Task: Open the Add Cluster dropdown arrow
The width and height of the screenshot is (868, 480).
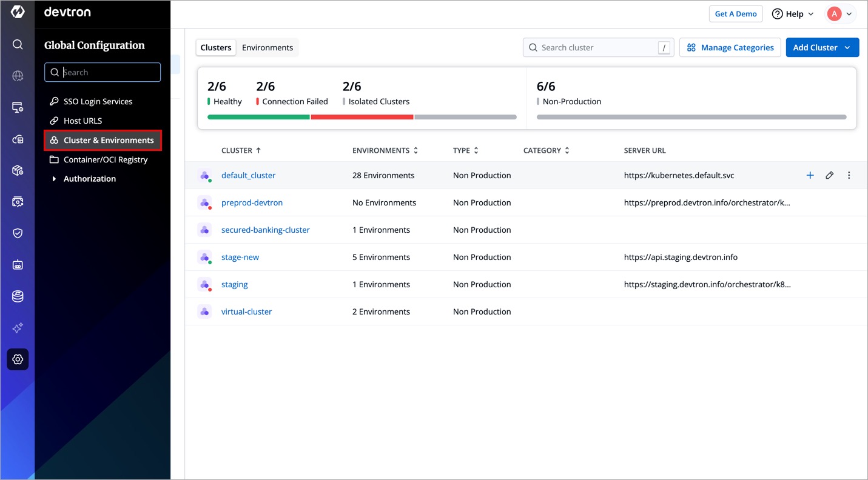Action: (x=847, y=47)
